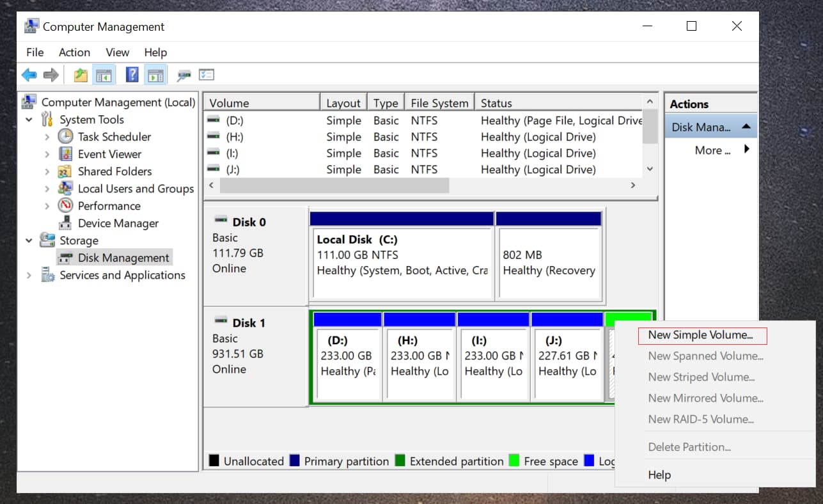Toggle the Show/Hide Console Tree icon
The image size is (823, 504).
tap(104, 75)
